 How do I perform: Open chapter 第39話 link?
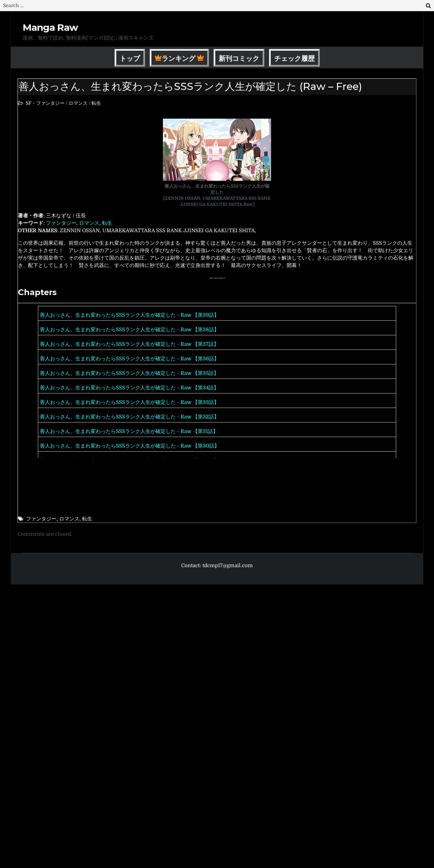coord(129,315)
